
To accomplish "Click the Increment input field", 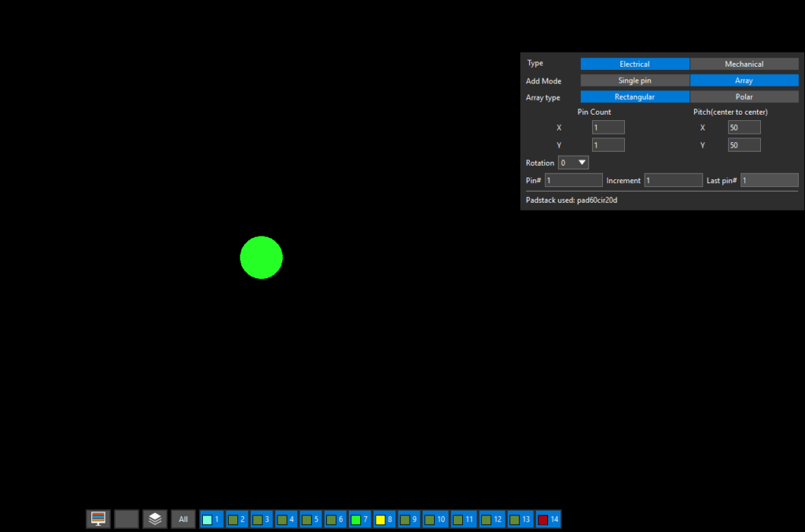I will click(673, 180).
